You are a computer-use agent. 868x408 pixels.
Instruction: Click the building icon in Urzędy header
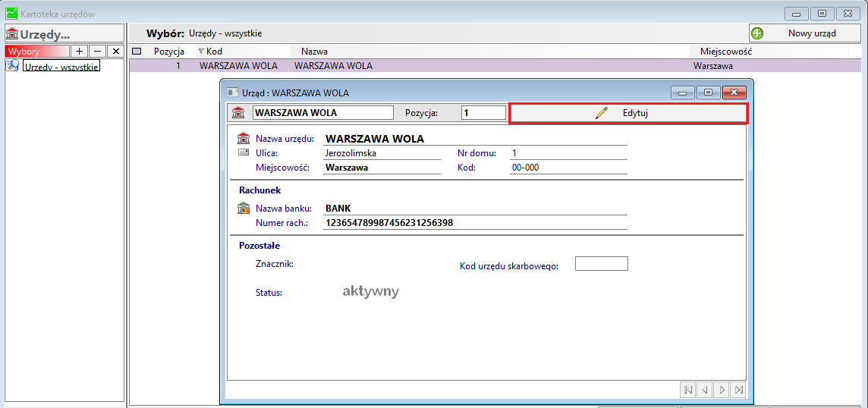point(12,35)
